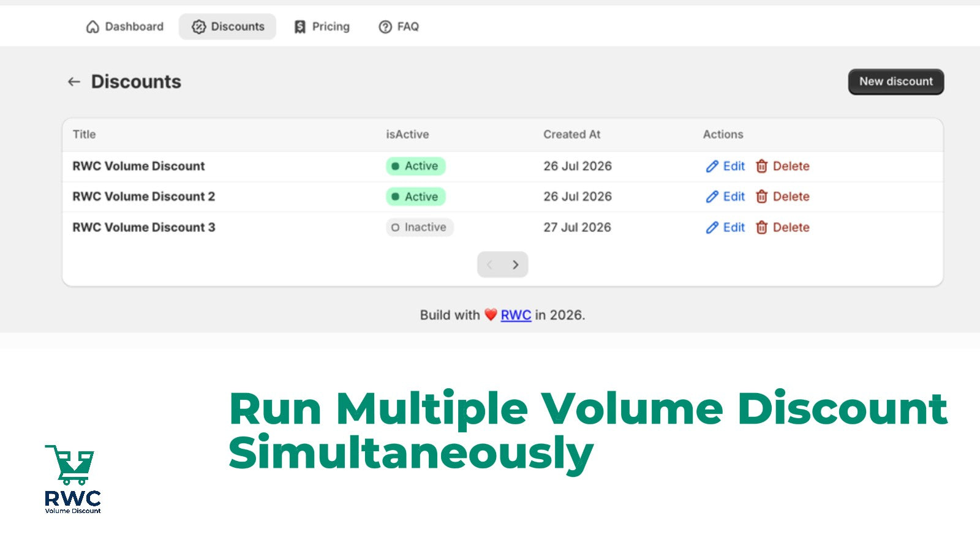This screenshot has height=551, width=980.
Task: Open the Dashboard tab
Action: coord(125,26)
